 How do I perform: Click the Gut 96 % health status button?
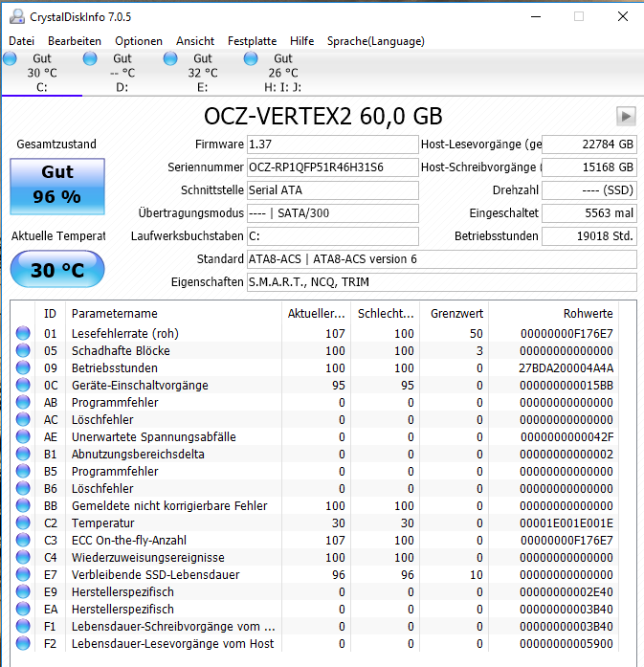[x=57, y=187]
